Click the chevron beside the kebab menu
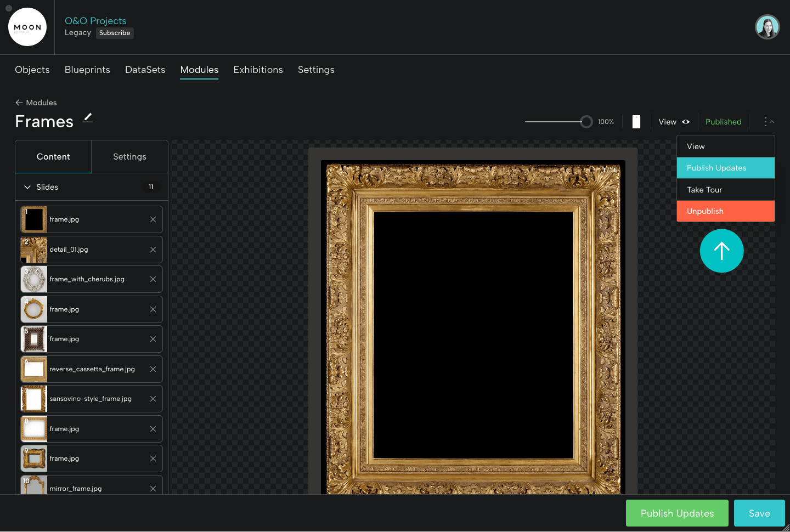 (772, 122)
